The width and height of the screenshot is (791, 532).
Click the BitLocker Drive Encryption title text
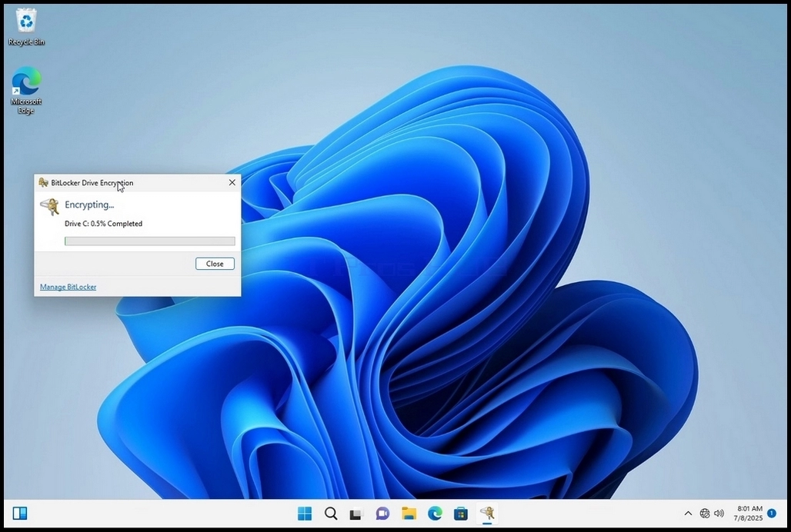(x=92, y=183)
